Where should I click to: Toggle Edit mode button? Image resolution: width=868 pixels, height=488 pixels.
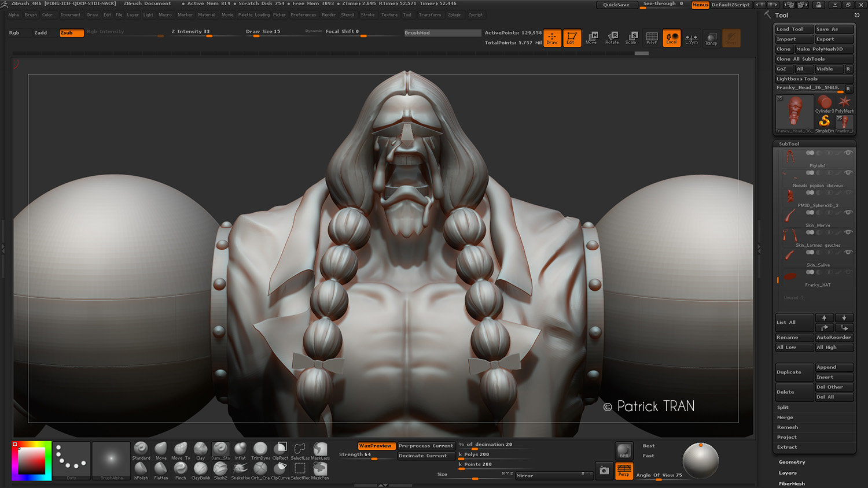pyautogui.click(x=571, y=38)
